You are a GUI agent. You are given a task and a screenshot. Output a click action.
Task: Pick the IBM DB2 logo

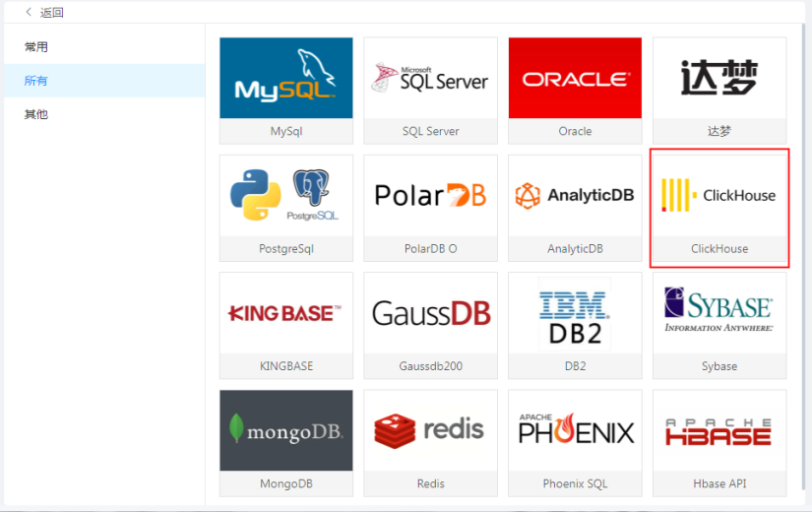pos(575,313)
